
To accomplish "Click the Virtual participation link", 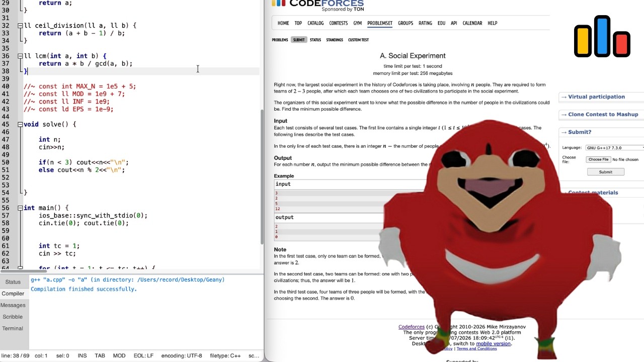I will tap(596, 97).
